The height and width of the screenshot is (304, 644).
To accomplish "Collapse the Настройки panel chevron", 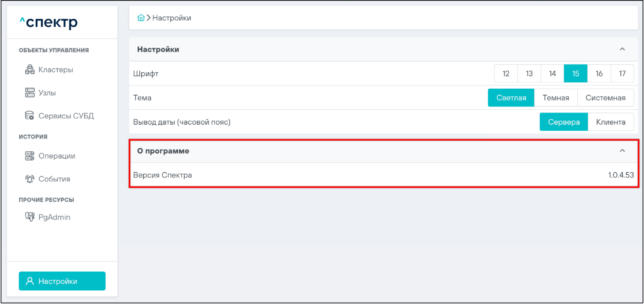I will (622, 49).
